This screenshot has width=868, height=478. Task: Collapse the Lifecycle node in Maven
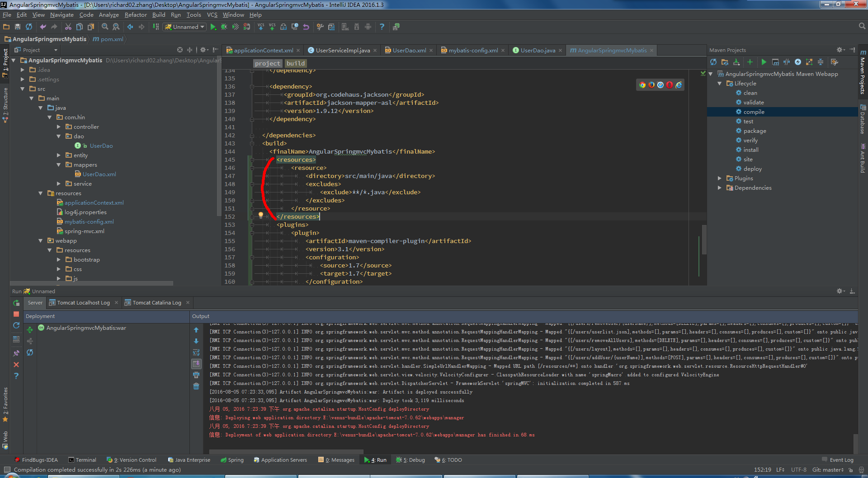(720, 84)
